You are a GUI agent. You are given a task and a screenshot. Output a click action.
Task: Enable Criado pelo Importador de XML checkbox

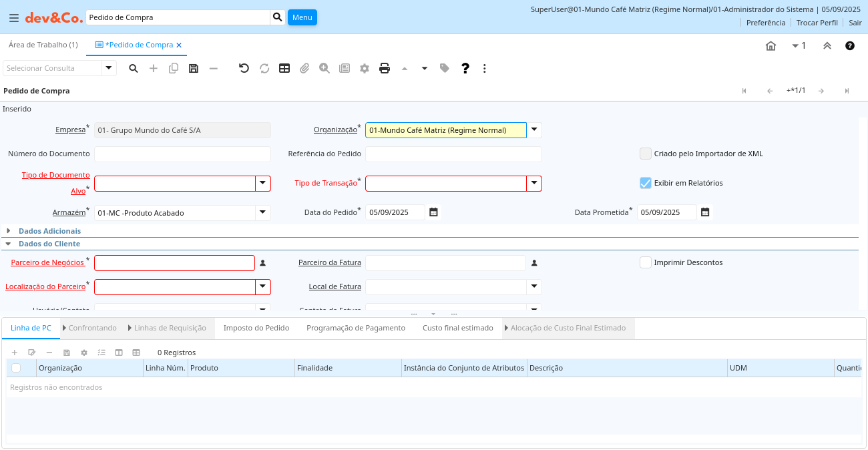tap(645, 154)
